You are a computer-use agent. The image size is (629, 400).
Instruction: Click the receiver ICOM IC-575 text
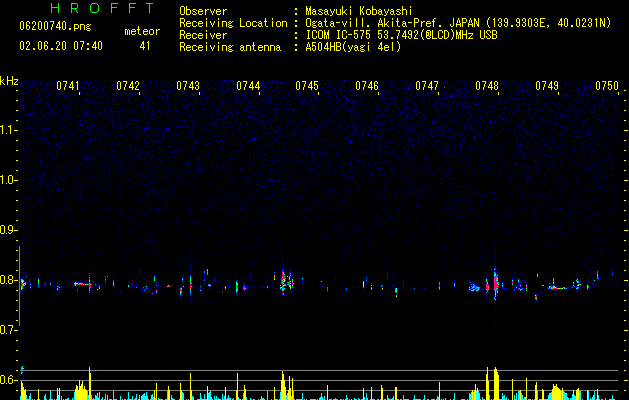click(x=401, y=35)
